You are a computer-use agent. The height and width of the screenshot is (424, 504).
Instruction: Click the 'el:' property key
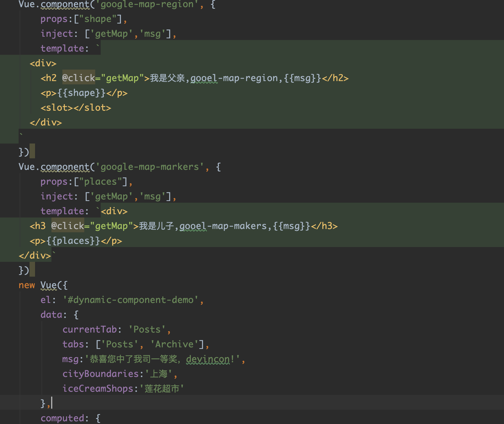click(x=48, y=300)
